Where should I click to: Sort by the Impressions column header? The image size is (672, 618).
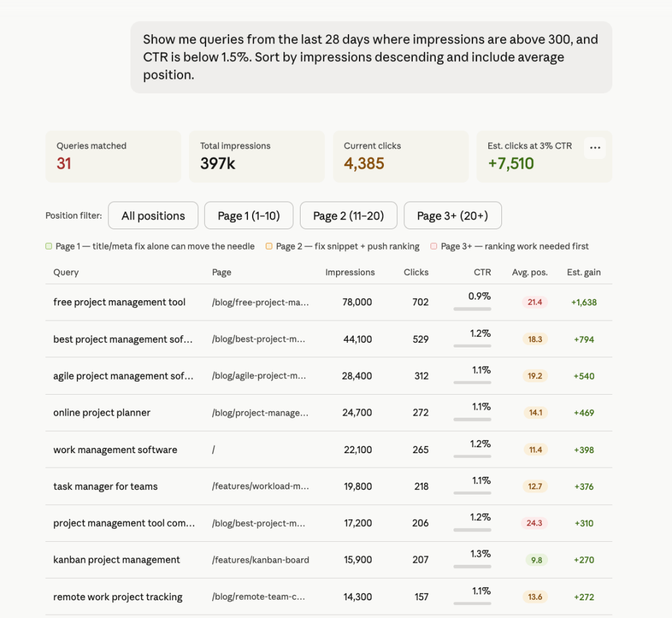350,273
